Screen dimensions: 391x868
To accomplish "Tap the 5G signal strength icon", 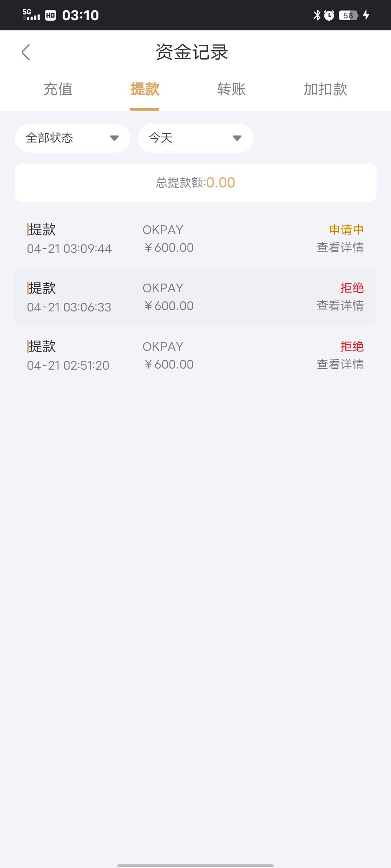I will 31,15.
